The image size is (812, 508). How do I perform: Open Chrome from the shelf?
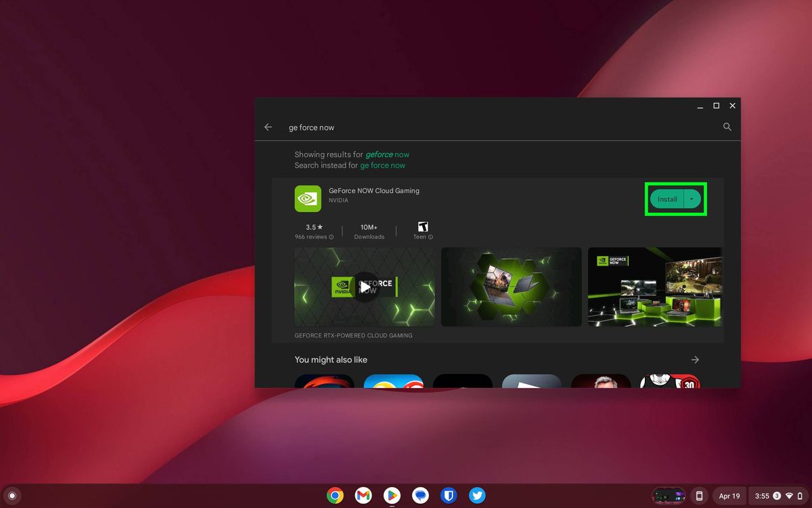click(x=334, y=495)
